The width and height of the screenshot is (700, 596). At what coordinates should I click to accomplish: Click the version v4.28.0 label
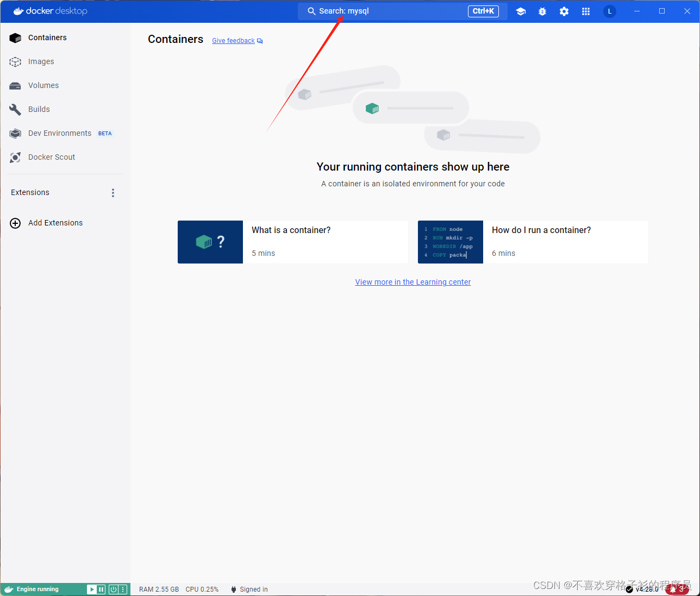click(x=647, y=589)
